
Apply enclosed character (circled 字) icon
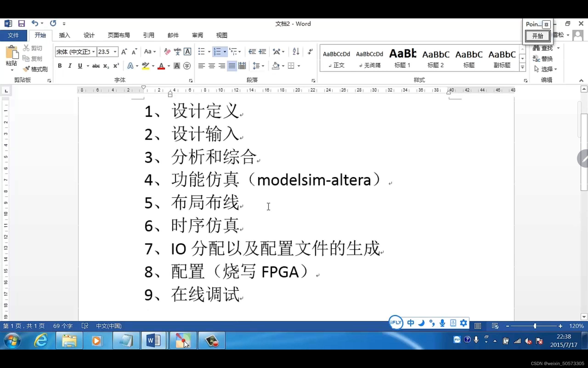coord(187,66)
